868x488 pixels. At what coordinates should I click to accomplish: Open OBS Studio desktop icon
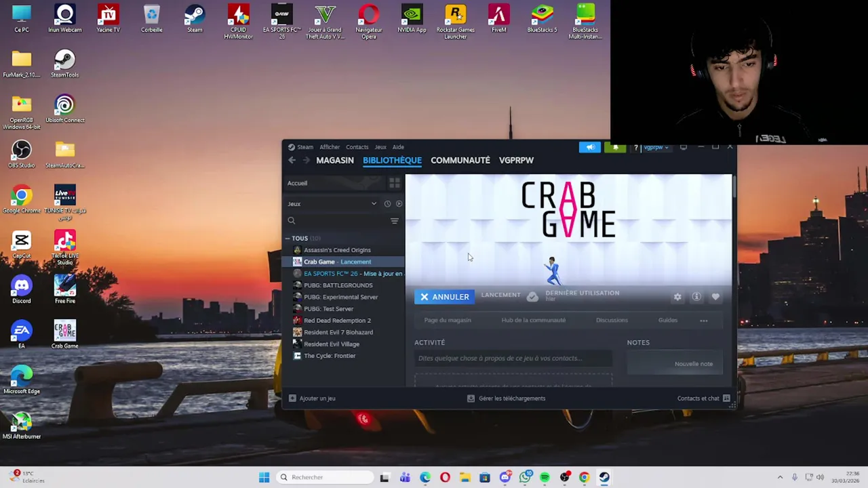[22, 154]
